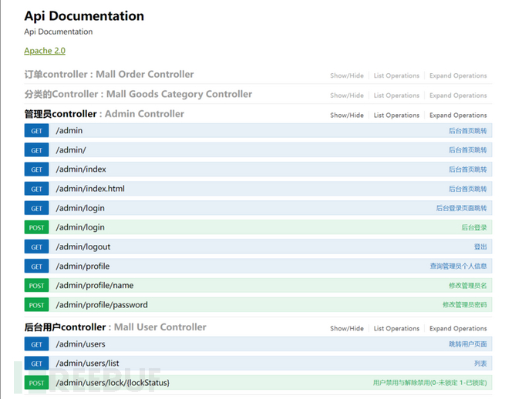List Operations for Mall User Controller

coord(396,329)
